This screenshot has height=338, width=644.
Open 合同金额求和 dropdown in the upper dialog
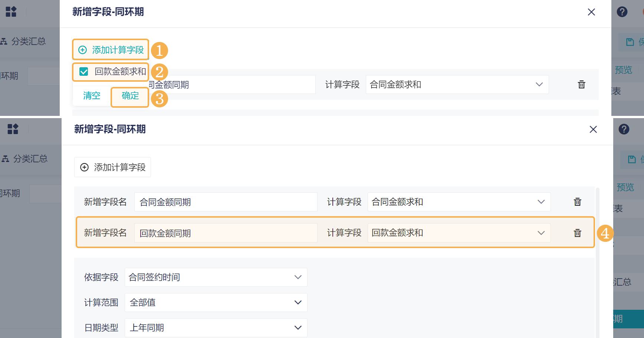click(x=457, y=85)
